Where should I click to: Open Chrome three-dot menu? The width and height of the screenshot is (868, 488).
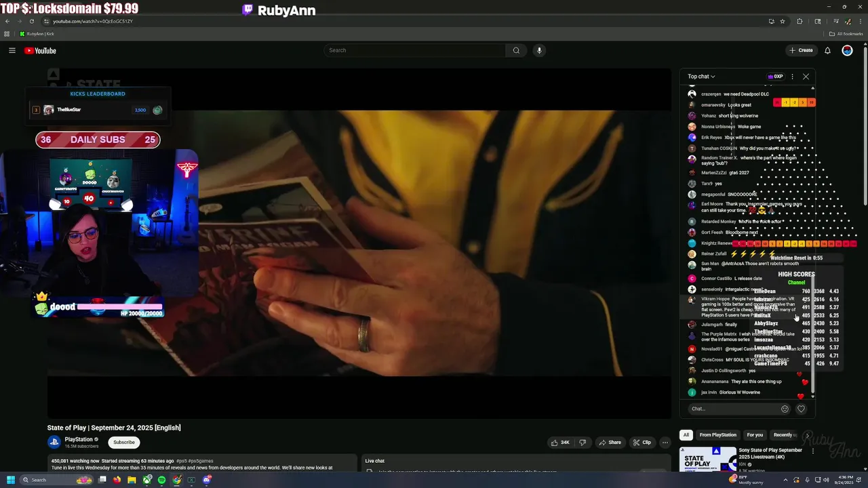click(x=859, y=21)
